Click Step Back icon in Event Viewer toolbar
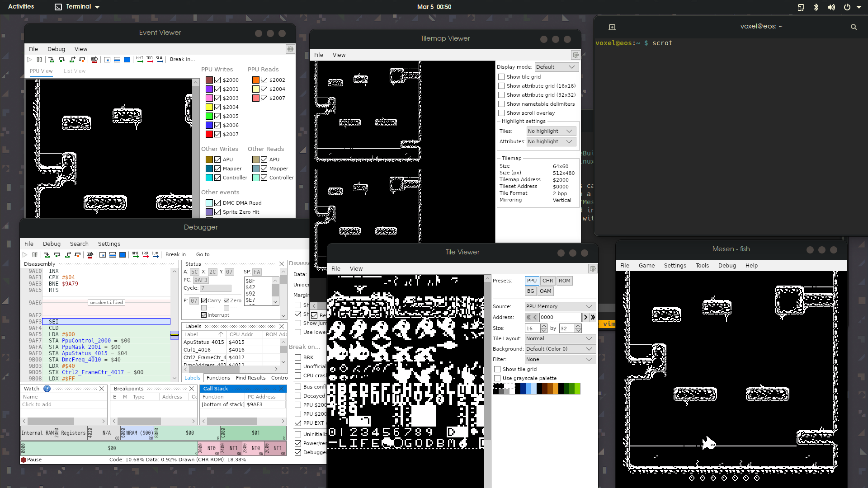 click(x=82, y=60)
